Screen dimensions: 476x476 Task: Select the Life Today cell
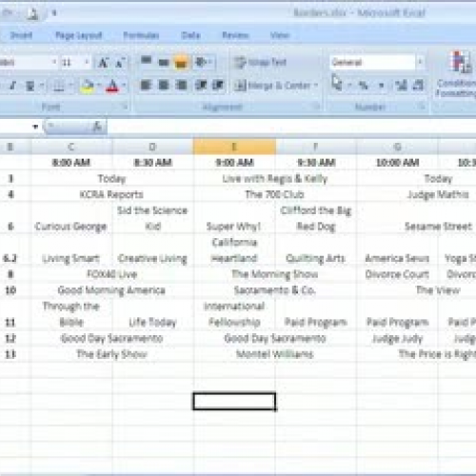pyautogui.click(x=152, y=314)
